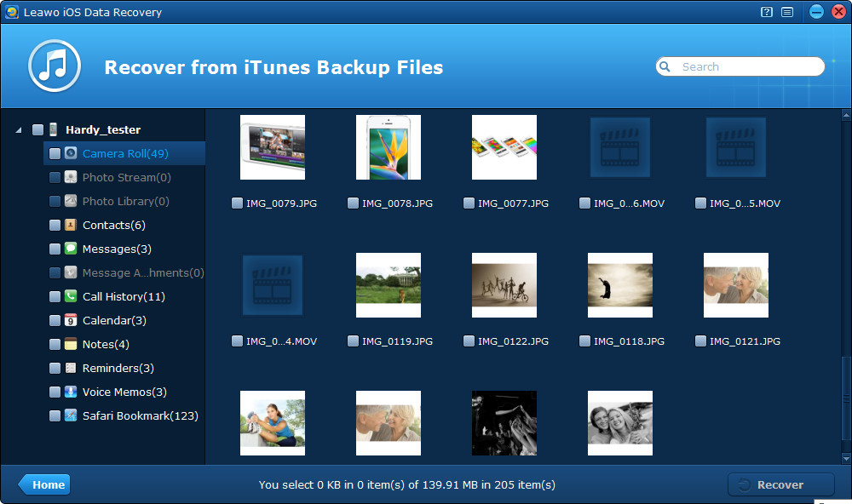Screen dimensions: 852x504
Task: Open Contacts(6) category
Action: pos(113,225)
